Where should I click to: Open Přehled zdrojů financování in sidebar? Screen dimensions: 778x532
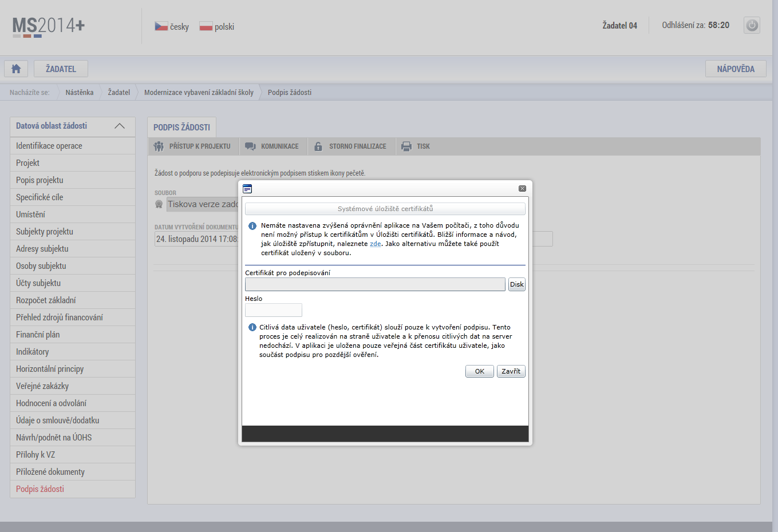click(73, 317)
